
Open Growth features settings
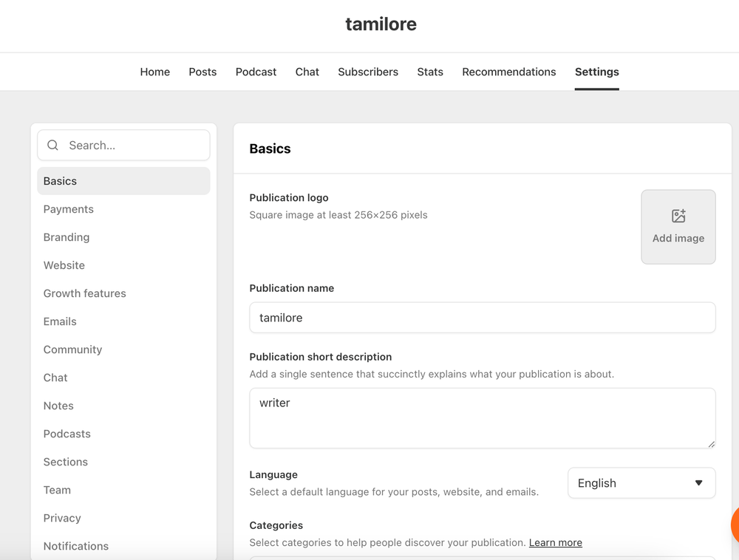click(x=84, y=293)
